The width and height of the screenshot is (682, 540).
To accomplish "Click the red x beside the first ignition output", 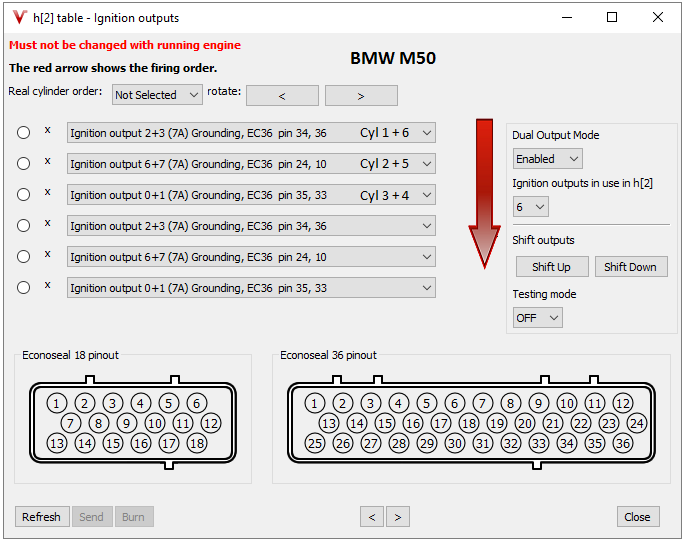I will (x=47, y=130).
